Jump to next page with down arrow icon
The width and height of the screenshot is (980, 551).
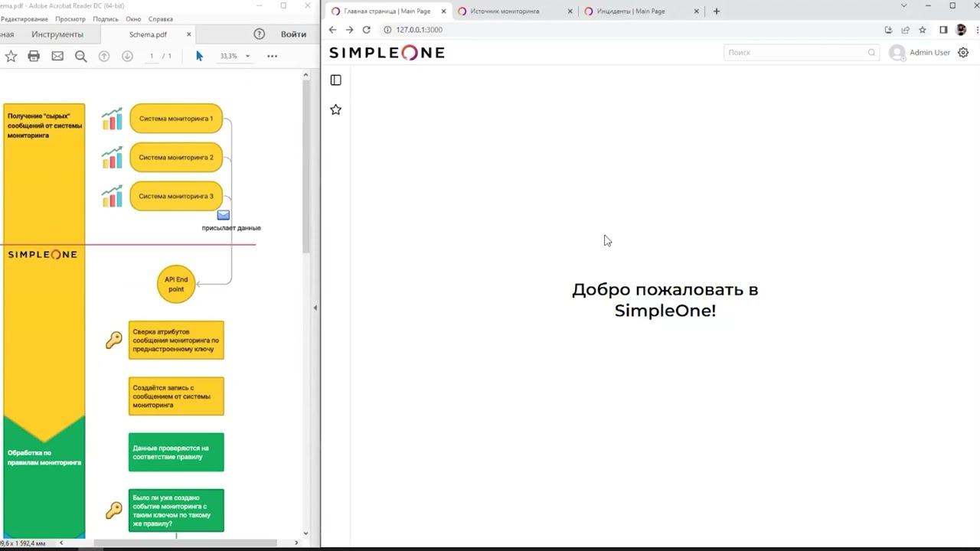click(x=128, y=55)
